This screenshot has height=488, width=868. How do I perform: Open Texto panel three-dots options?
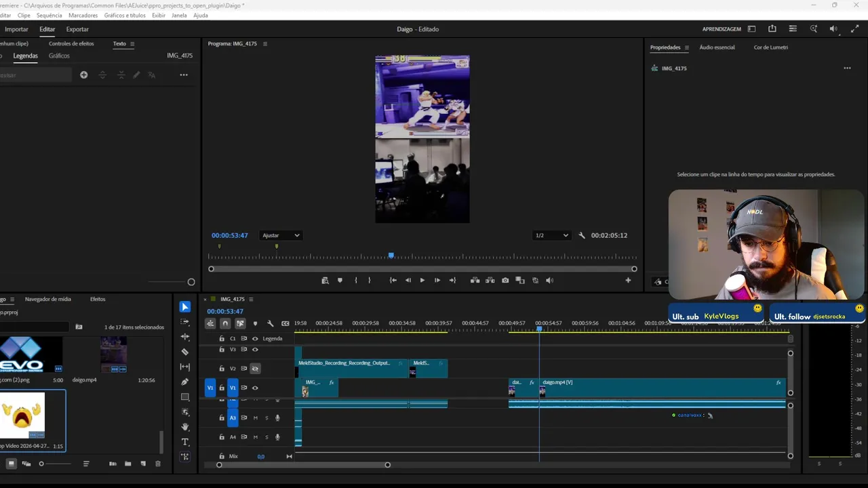coord(184,75)
